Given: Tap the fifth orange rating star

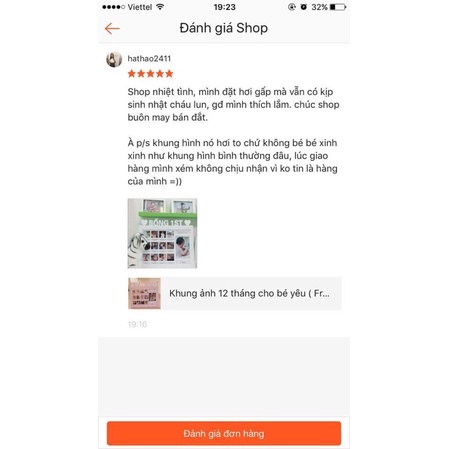Looking at the screenshot, I should coord(169,73).
